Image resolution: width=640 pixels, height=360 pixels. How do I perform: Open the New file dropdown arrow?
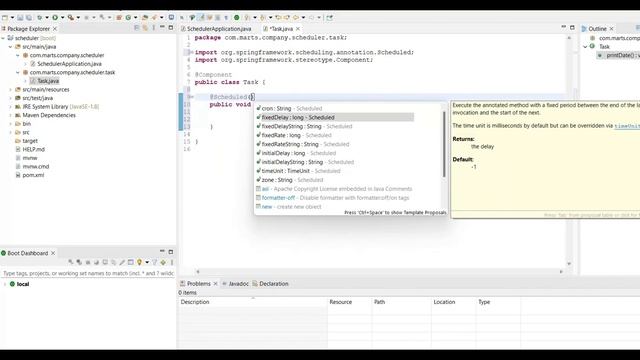(12, 18)
